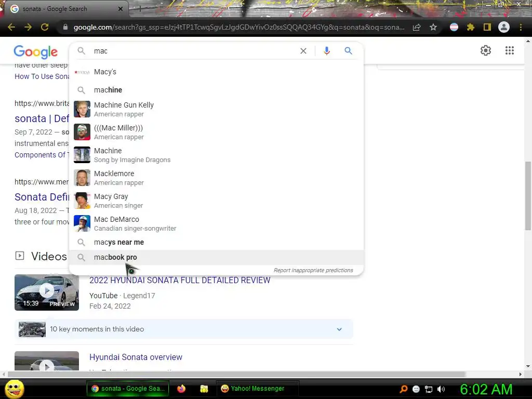Choose the Mac DeMarco suggestion
The height and width of the screenshot is (399, 532).
point(217,223)
